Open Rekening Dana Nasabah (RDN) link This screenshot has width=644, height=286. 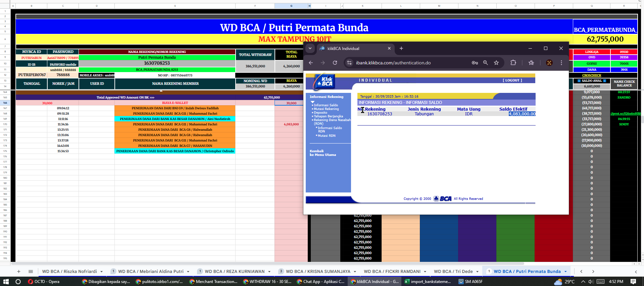(x=332, y=122)
